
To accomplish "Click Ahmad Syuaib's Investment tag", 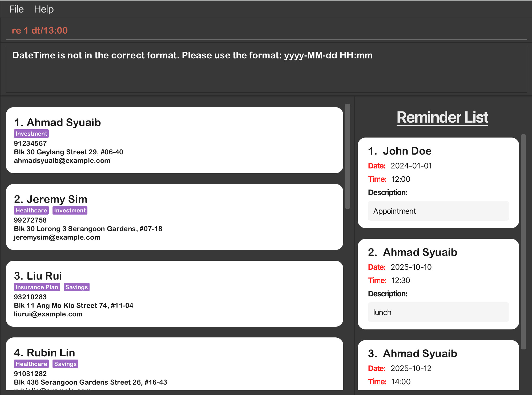I will 31,134.
